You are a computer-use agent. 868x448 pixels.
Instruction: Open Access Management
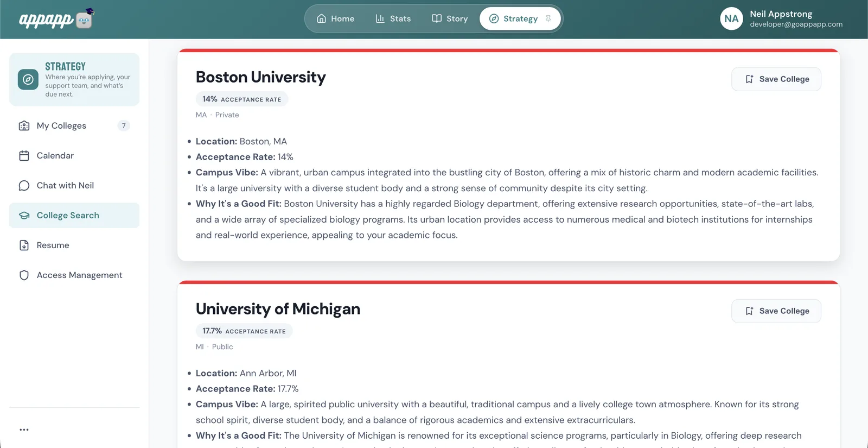tap(74, 275)
